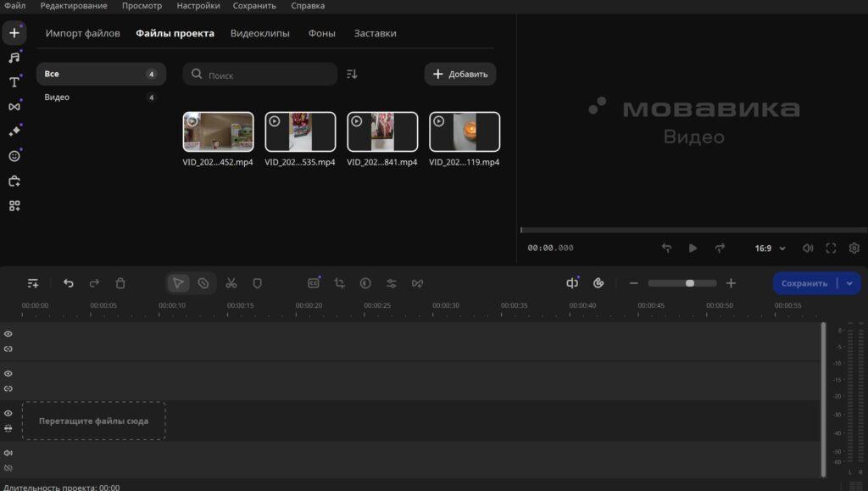Click the blue Сохранить button
868x491 pixels.
[804, 283]
